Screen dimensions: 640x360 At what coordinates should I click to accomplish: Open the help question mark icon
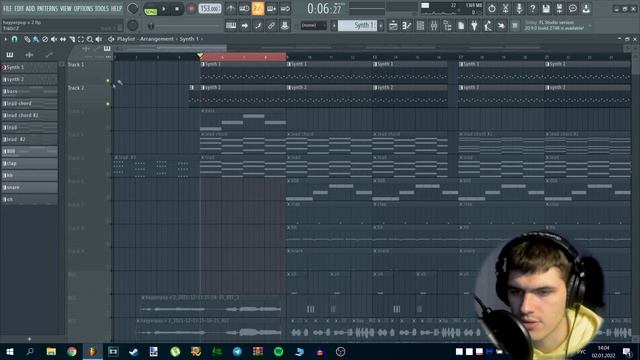pyautogui.click(x=532, y=9)
